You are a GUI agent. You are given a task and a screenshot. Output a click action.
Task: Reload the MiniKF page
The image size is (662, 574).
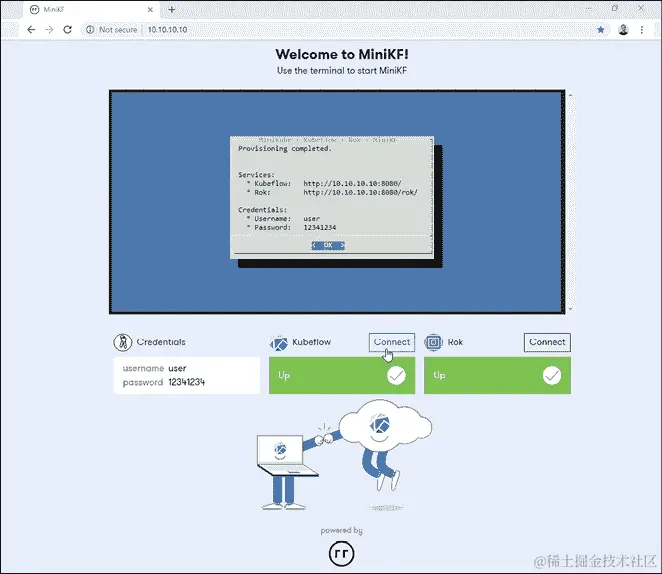pyautogui.click(x=68, y=30)
